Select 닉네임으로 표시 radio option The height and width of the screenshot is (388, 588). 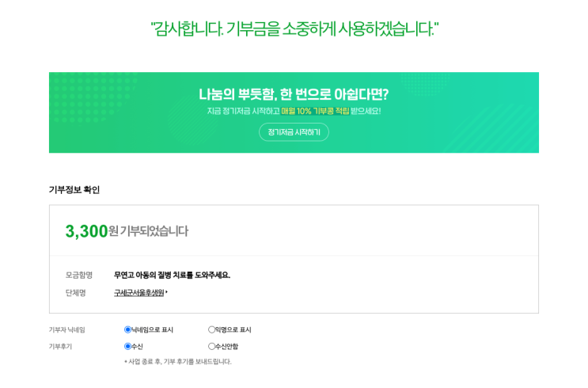pos(128,329)
